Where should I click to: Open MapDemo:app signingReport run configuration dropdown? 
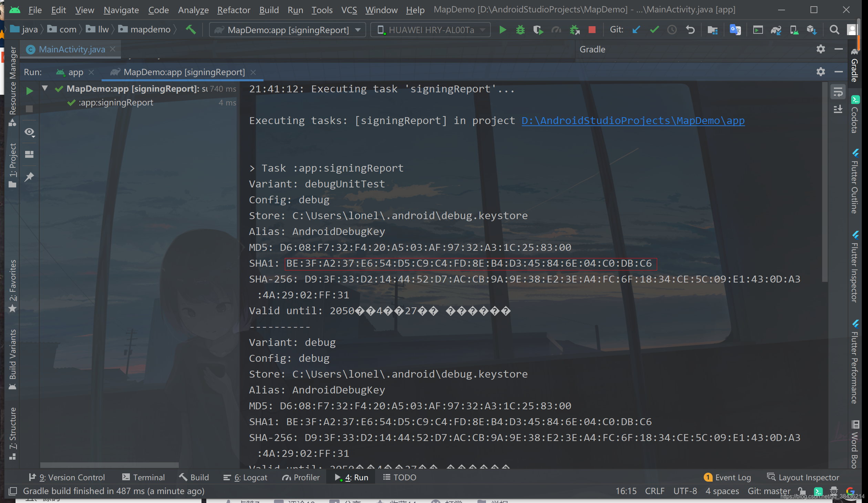287,30
